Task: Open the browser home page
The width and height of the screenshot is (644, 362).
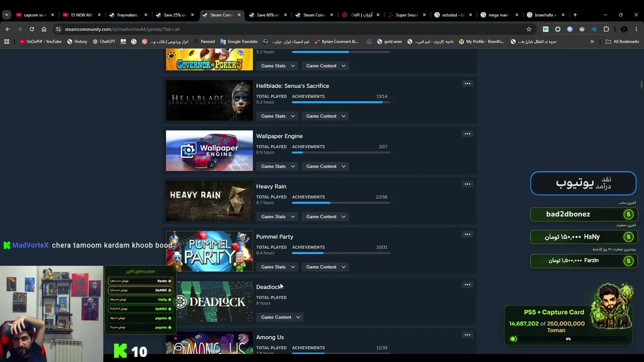Action: click(x=44, y=29)
